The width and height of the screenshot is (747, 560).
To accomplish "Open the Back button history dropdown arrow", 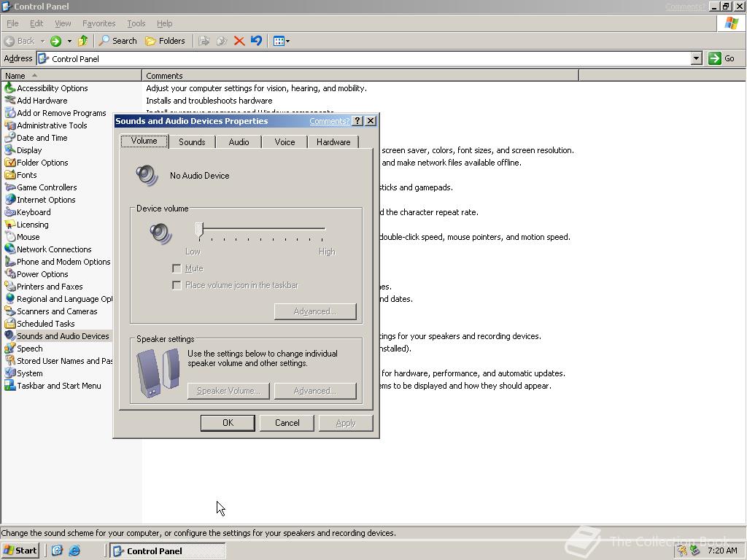I will pos(42,41).
